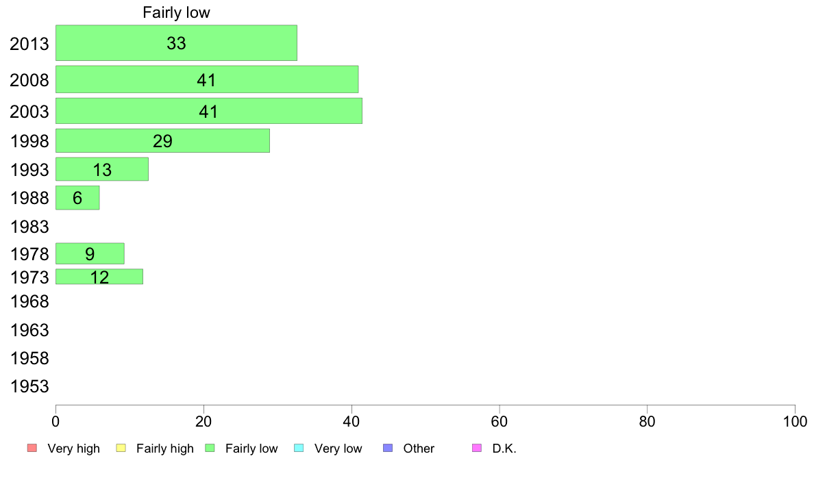Click the Very low legend text
The image size is (814, 504).
click(338, 449)
